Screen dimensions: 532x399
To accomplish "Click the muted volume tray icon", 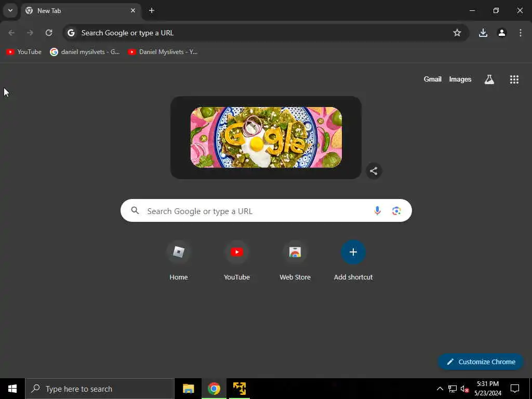I will (464, 389).
